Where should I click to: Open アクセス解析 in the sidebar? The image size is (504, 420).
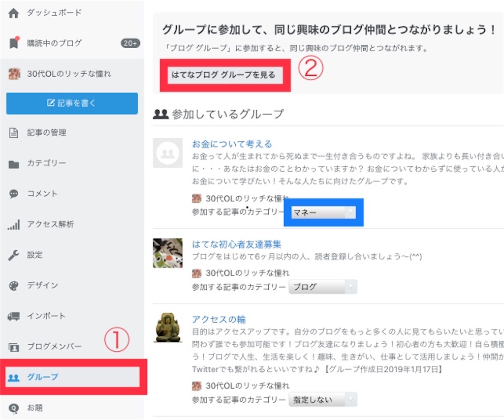click(x=51, y=224)
